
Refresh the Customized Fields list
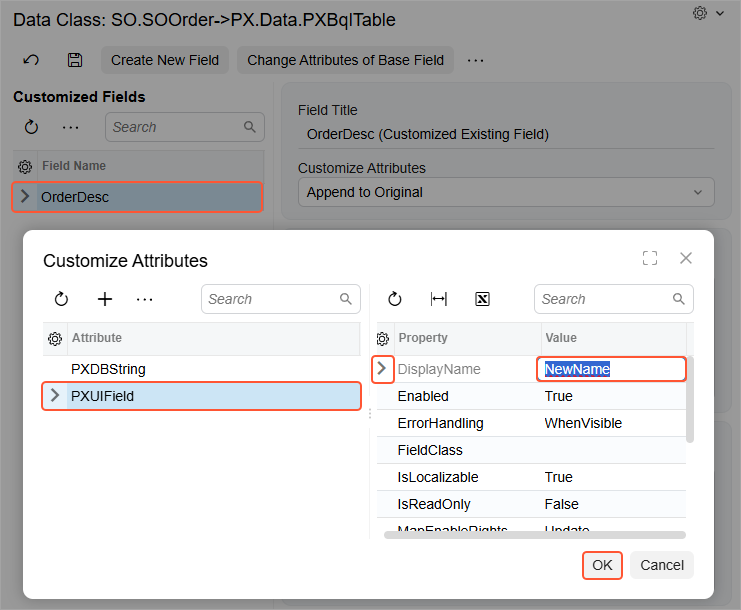(31, 127)
